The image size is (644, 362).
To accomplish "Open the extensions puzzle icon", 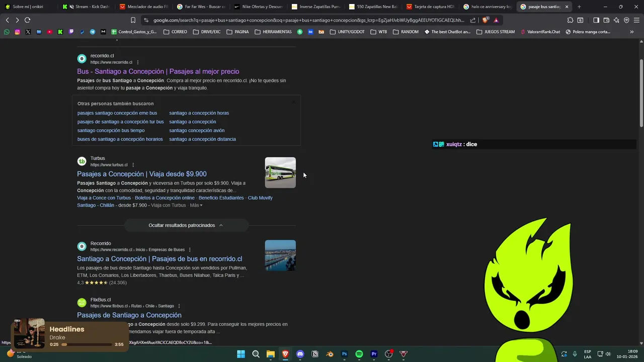I will coord(570,20).
